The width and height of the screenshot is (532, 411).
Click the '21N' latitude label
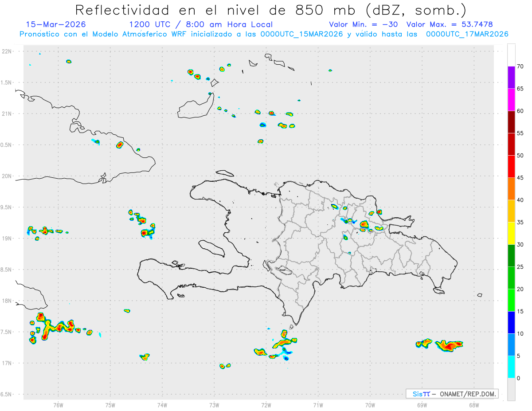pyautogui.click(x=8, y=114)
